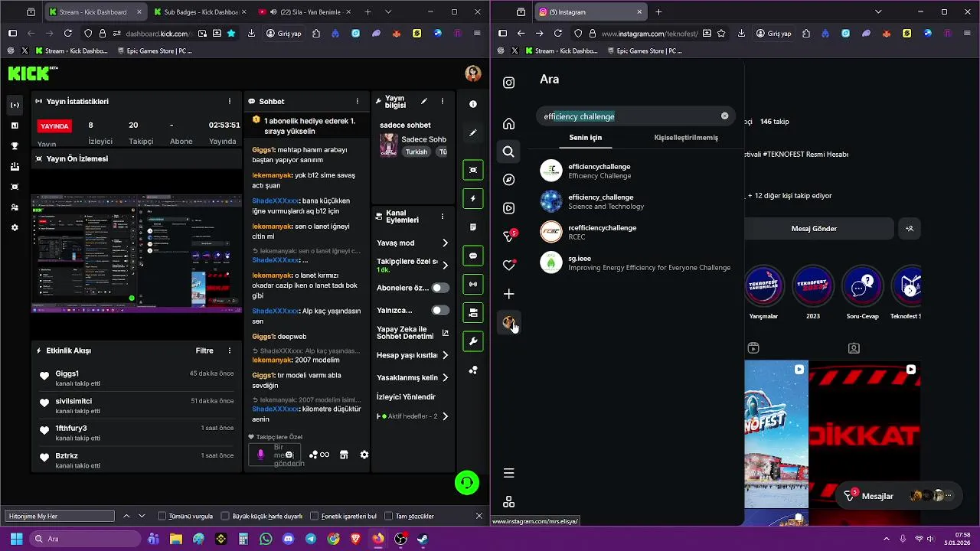
Task: Check Büyük-küçük harfe duyarlı option
Action: pyautogui.click(x=225, y=517)
